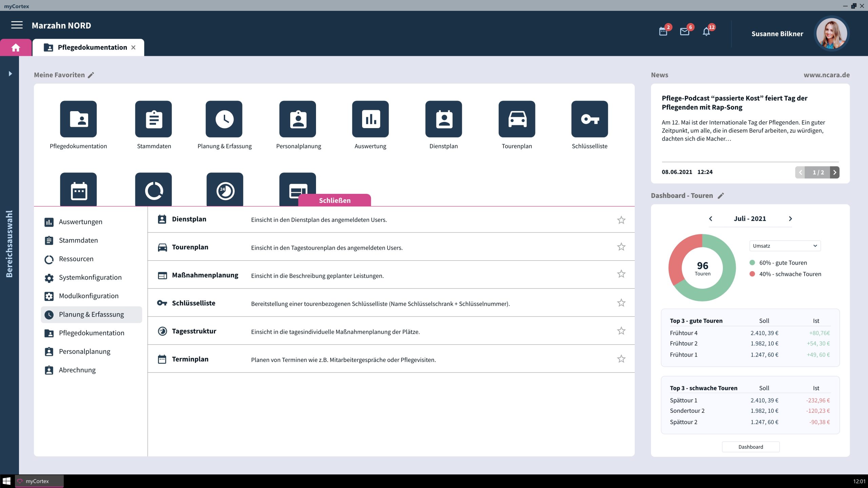Viewport: 868px width, 488px height.
Task: Favorite Maßnahmenplanung with the star
Action: click(621, 274)
